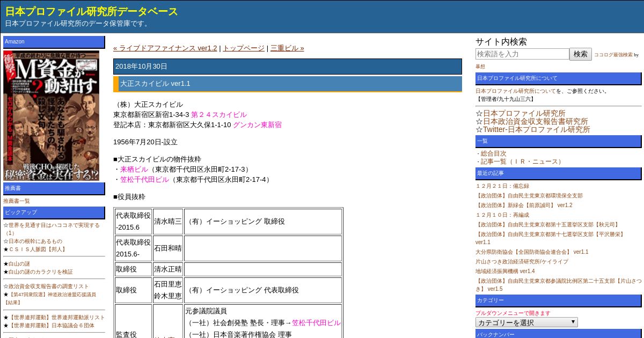The height and width of the screenshot is (338, 644).
Task: Select date text 2018年10月30日
Action: [142, 67]
